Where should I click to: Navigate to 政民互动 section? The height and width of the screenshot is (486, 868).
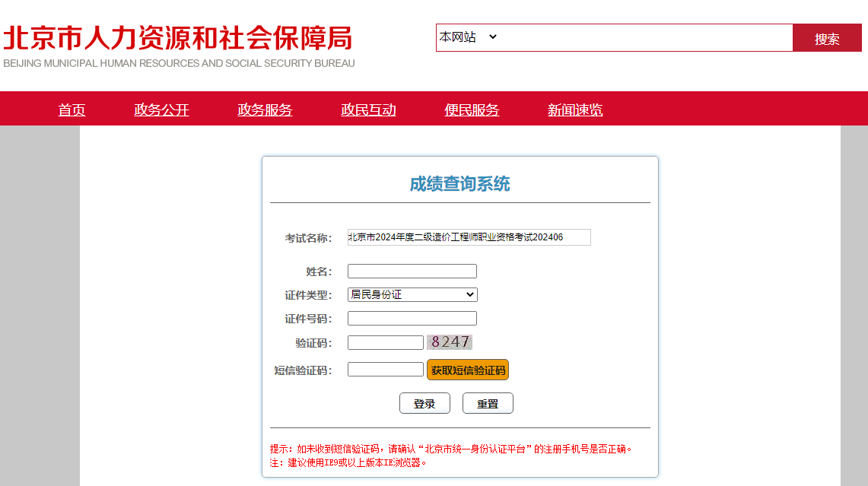(368, 110)
